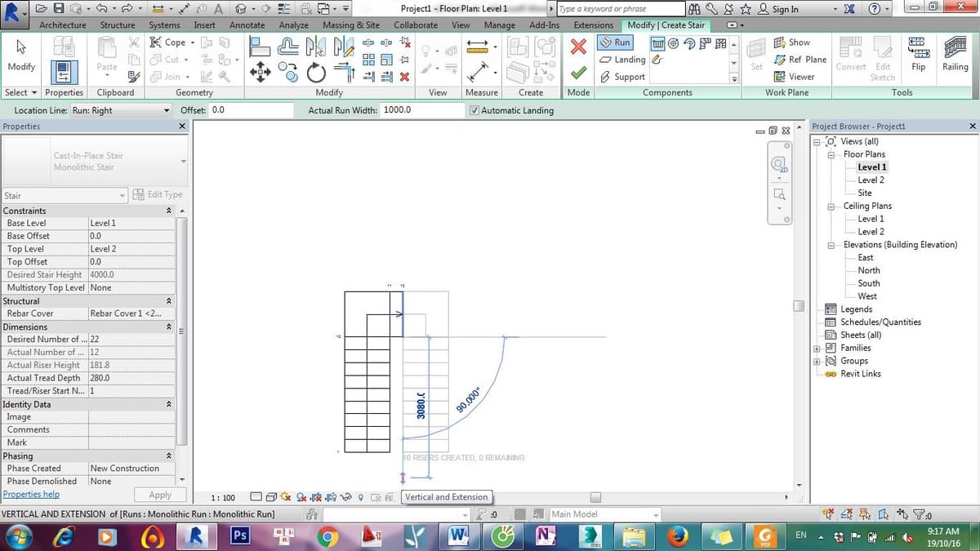Click the Aligned Dimension measure tool
Screen dimensions: 980x551
coord(476,73)
